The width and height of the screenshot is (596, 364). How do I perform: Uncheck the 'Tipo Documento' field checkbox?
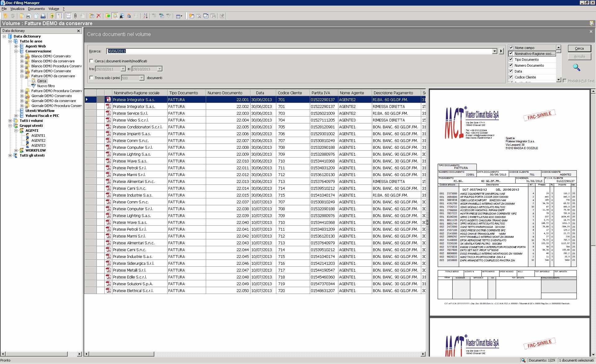[511, 60]
